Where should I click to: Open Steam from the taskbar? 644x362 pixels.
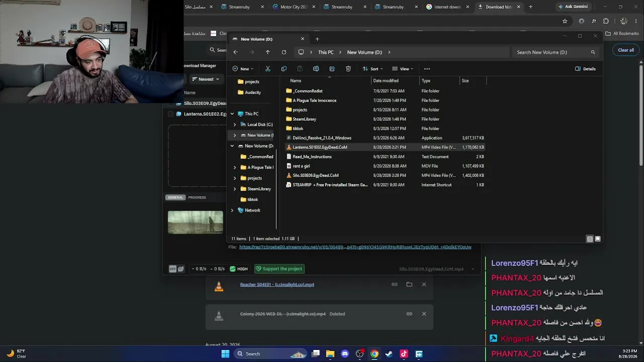pos(389,354)
